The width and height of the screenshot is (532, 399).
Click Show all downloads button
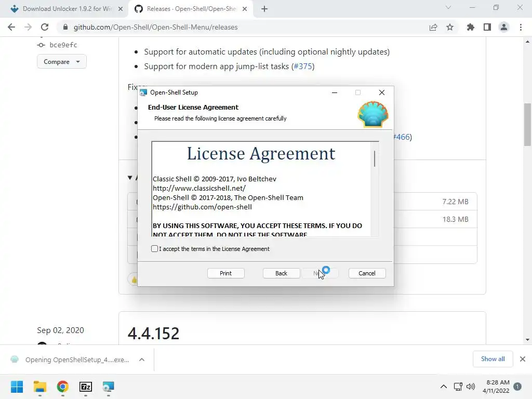[493, 359]
